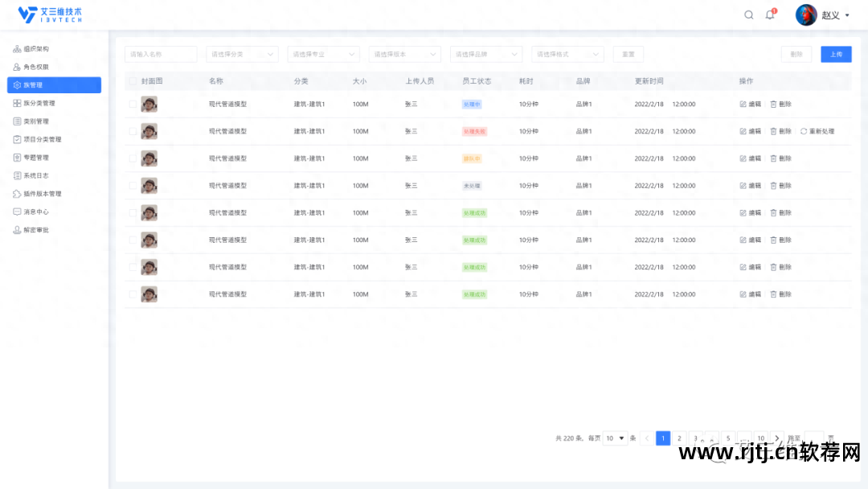Click the 角色权限 user icon in sidebar

17,67
